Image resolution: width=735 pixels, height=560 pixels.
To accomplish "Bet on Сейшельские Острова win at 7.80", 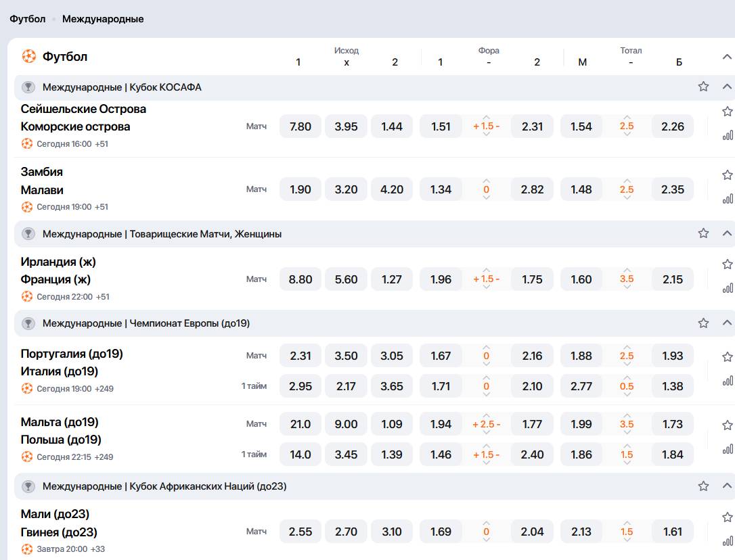I will click(x=300, y=126).
